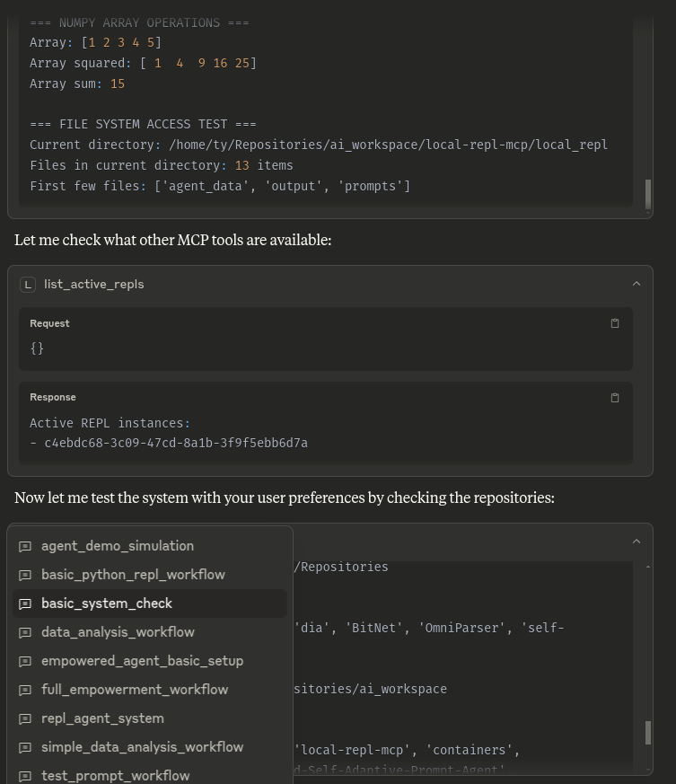Viewport: 676px width, 784px height.
Task: Copy the Response text showing active REPL instances
Action: tap(615, 398)
